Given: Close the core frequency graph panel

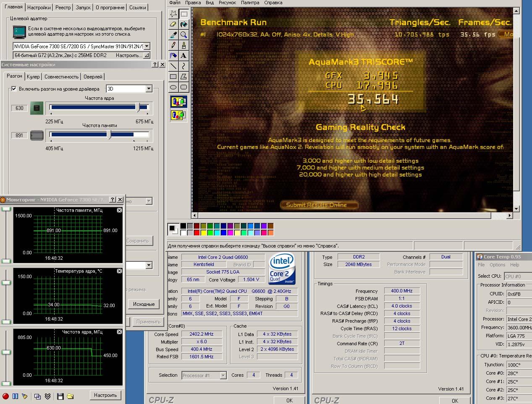Looking at the screenshot, I should coord(119,332).
